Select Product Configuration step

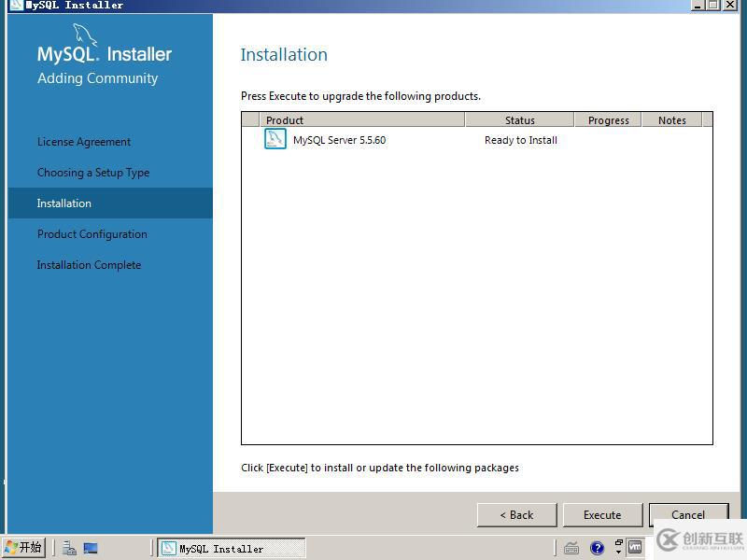point(92,234)
